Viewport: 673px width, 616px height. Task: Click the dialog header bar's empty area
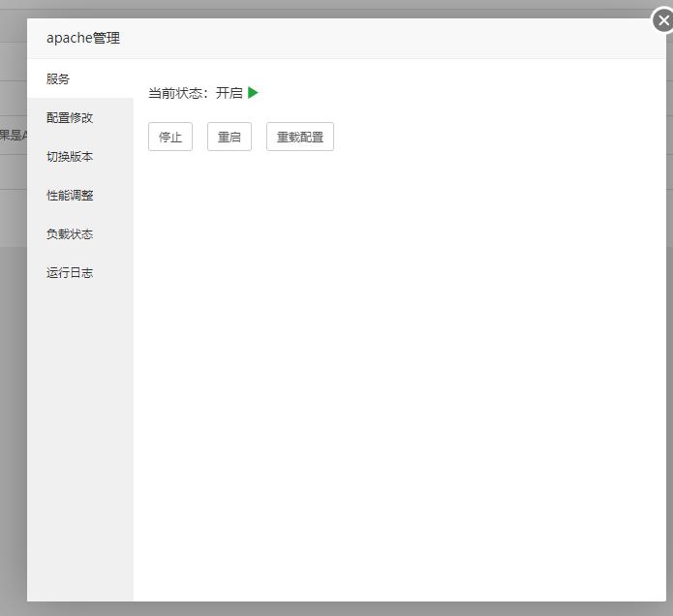[x=387, y=39]
